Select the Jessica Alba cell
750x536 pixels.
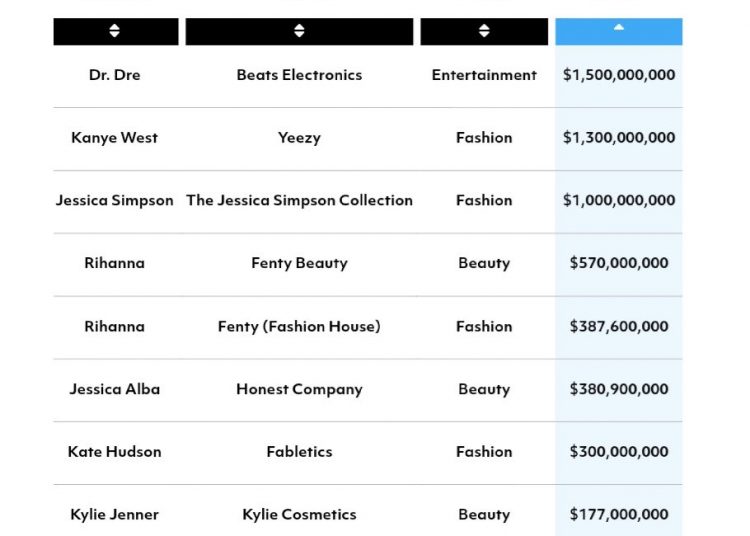tap(115, 389)
